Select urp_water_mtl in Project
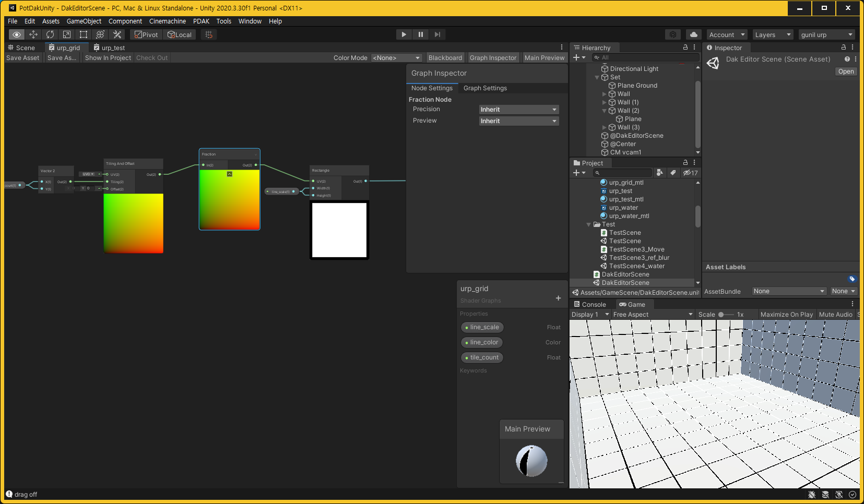The image size is (864, 504). pos(629,216)
